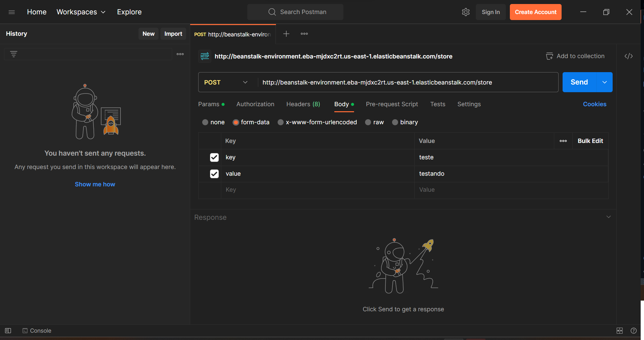This screenshot has width=644, height=340.
Task: Open the Pre-request Script tab
Action: [392, 104]
